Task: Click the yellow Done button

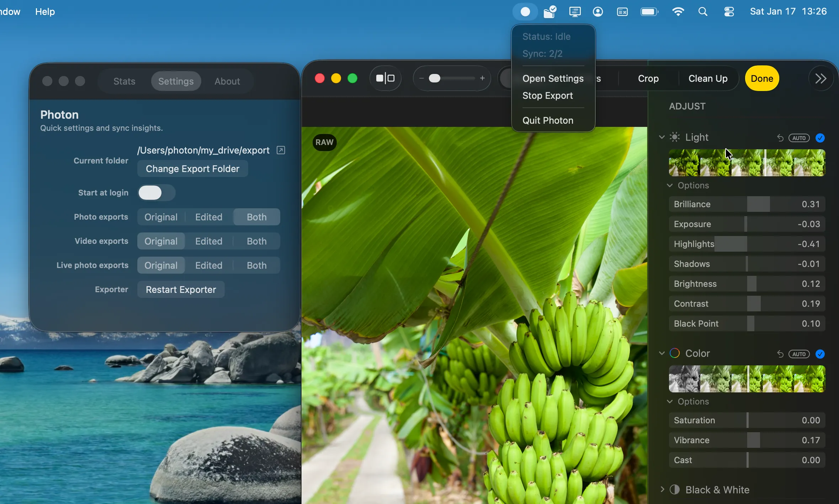Action: pyautogui.click(x=762, y=79)
